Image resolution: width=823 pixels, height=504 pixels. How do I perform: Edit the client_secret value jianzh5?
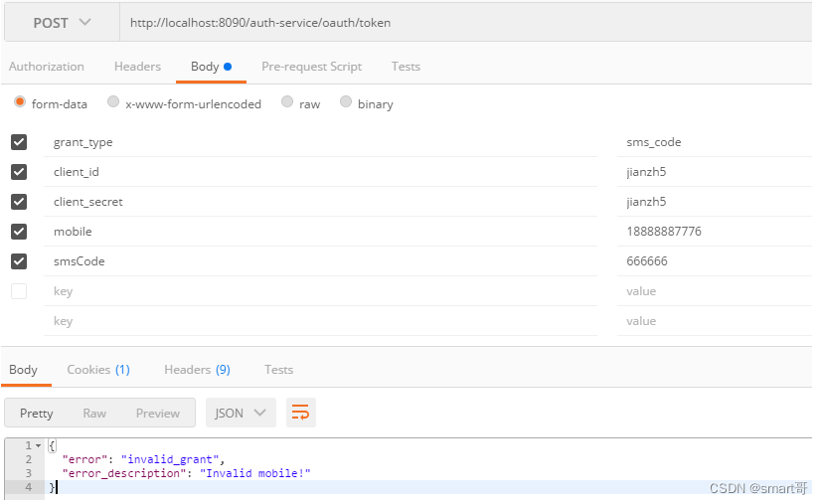(x=715, y=202)
